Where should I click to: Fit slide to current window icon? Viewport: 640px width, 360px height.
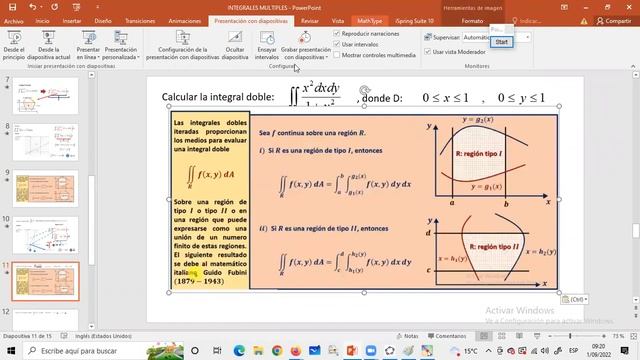tap(634, 336)
